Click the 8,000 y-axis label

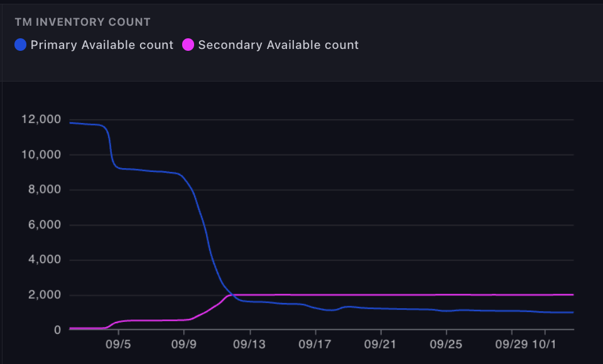pos(45,190)
